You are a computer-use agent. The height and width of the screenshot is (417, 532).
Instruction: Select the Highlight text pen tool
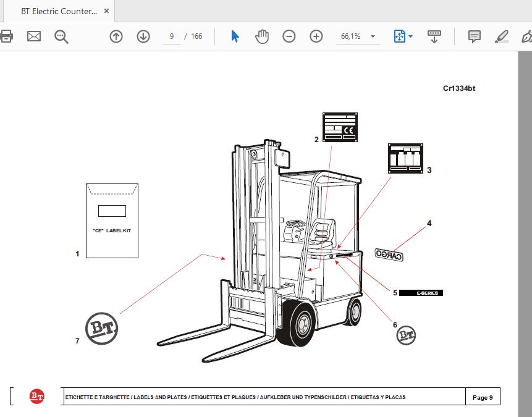click(x=502, y=36)
